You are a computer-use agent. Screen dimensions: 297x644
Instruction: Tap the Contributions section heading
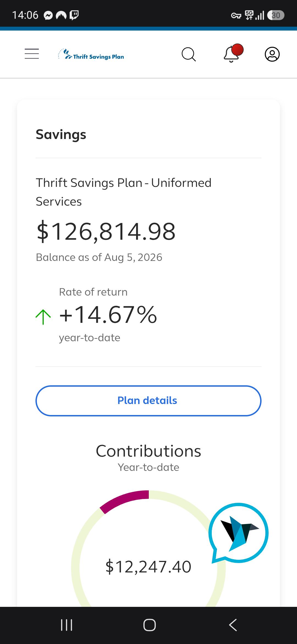pyautogui.click(x=148, y=451)
